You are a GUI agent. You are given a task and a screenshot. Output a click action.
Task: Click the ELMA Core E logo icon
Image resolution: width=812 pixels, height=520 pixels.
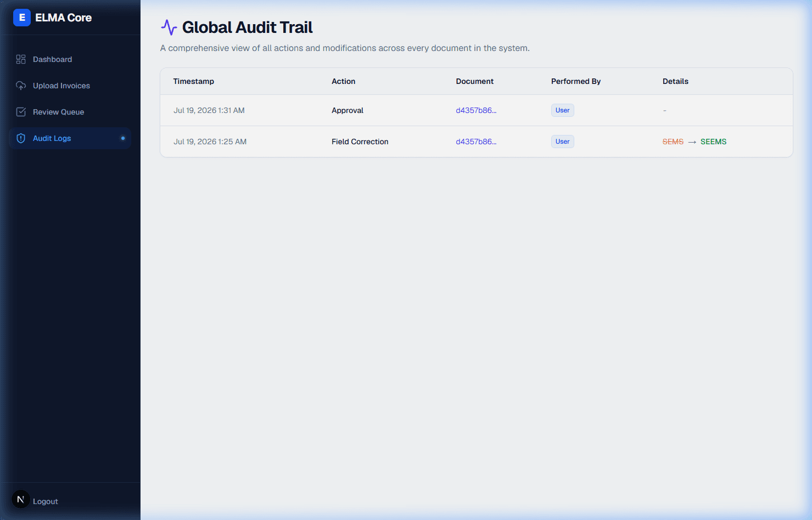(22, 18)
